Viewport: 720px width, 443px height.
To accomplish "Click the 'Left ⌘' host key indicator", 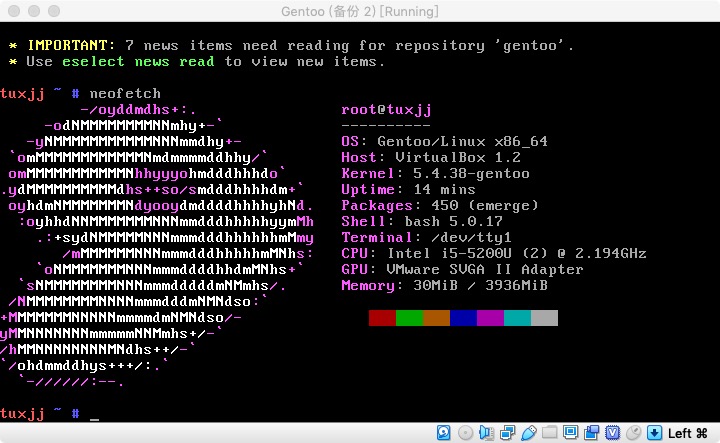I will point(687,433).
